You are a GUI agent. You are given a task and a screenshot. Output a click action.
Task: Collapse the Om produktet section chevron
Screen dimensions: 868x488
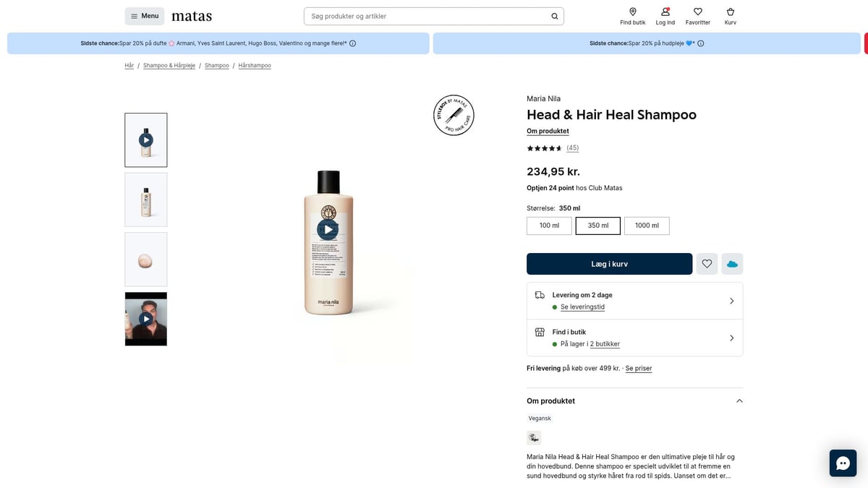739,401
